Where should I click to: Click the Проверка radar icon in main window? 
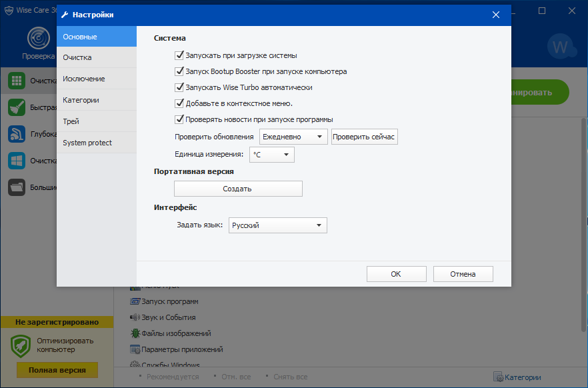pyautogui.click(x=38, y=38)
